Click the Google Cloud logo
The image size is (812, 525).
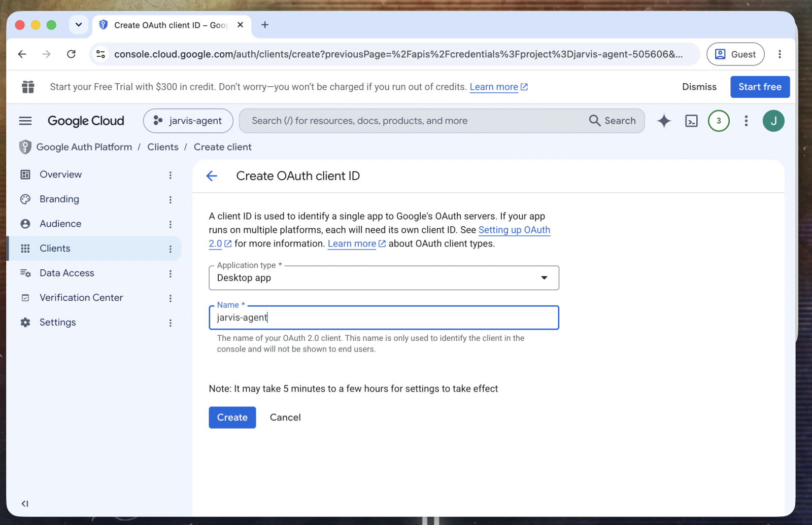coord(86,121)
